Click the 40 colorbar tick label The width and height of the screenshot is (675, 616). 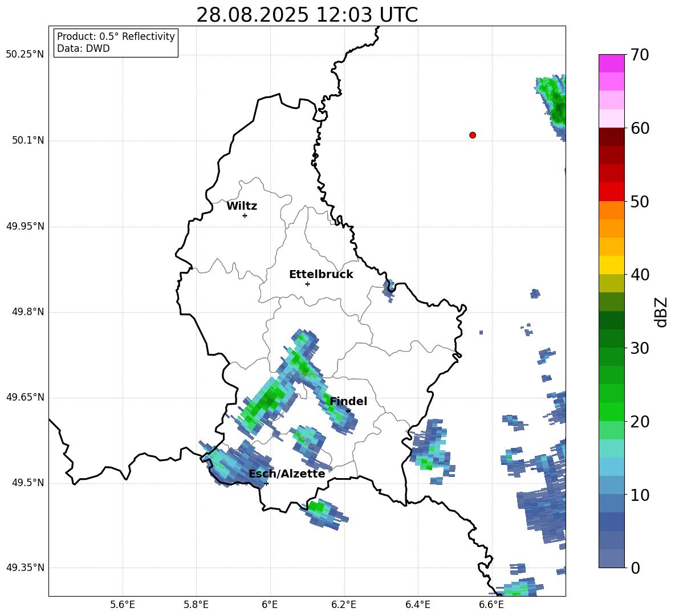(x=640, y=275)
